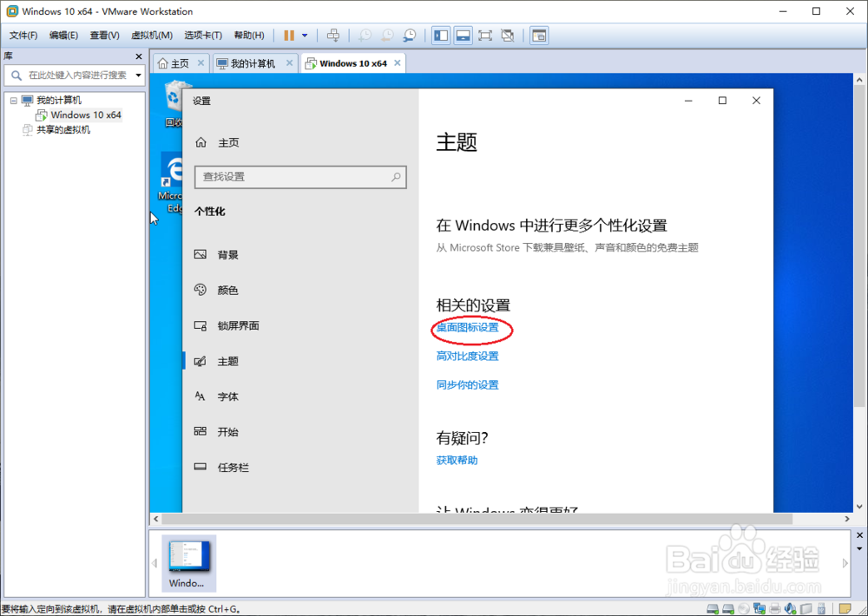Image resolution: width=868 pixels, height=616 pixels.
Task: Click the USB controller status icon
Action: [821, 609]
